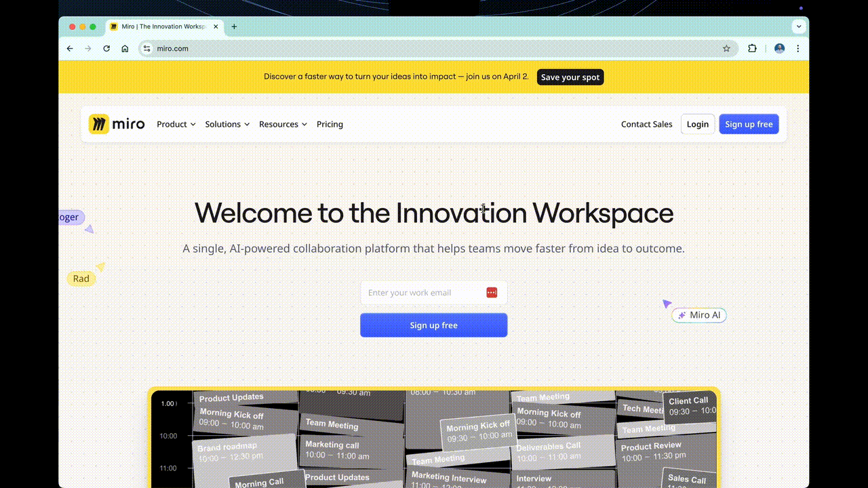The height and width of the screenshot is (488, 868).
Task: Select the Miro browser tab
Action: coord(164,26)
